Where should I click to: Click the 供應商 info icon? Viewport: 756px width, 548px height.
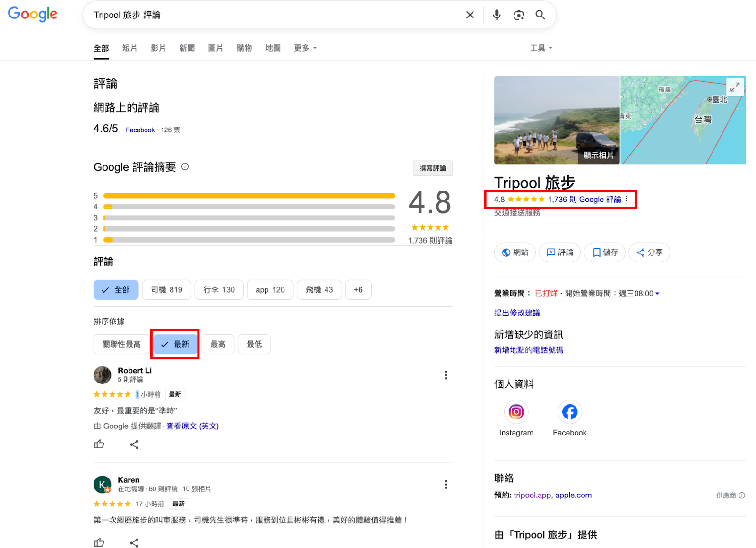[x=742, y=496]
